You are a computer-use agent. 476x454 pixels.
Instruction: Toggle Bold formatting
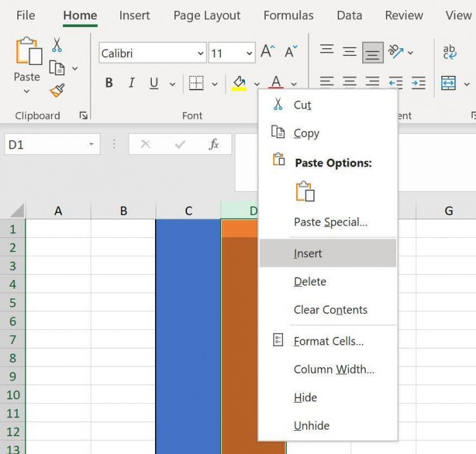click(x=109, y=83)
